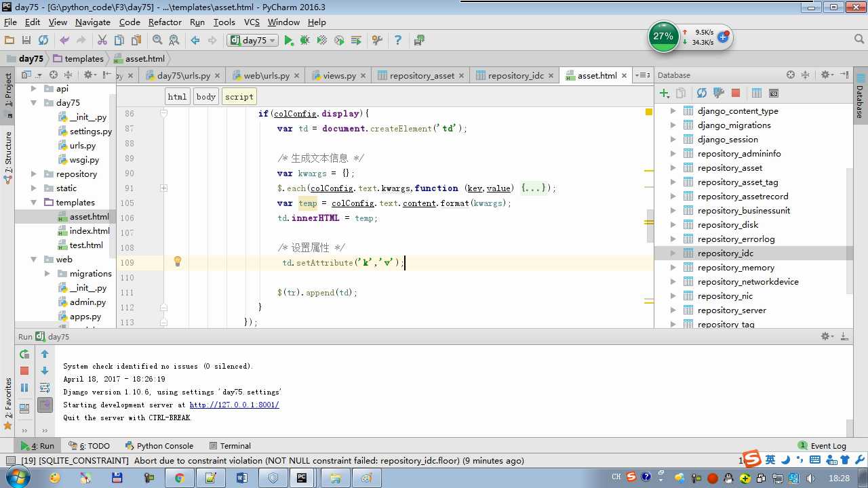Screen dimensions: 868x488
Task: Click the yellow inspection indicator square
Action: 649,112
